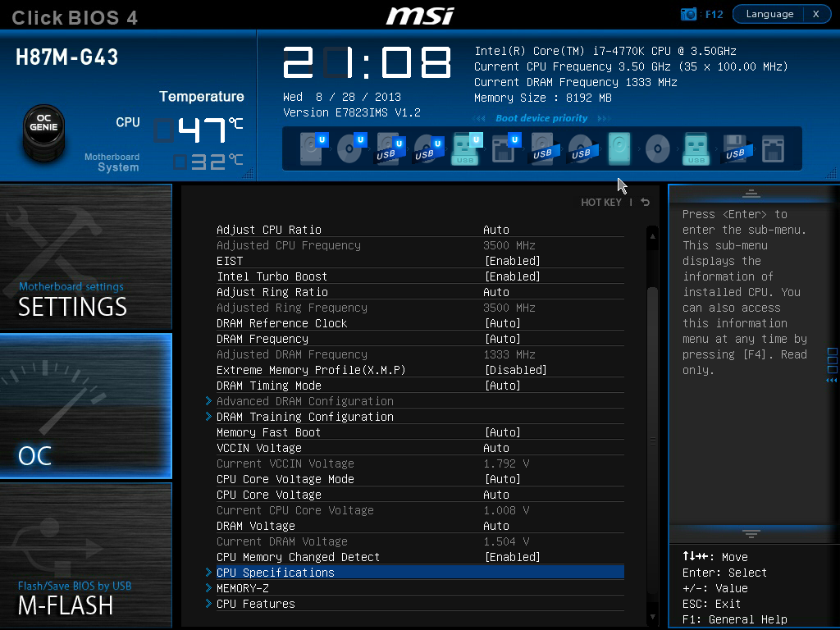Viewport: 840px width, 630px height.
Task: Open the M-FLASH menu panel
Action: pos(85,555)
